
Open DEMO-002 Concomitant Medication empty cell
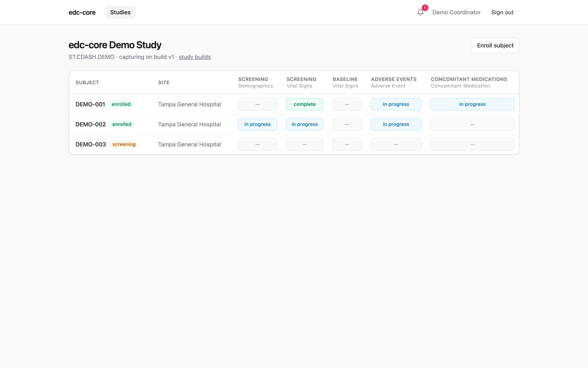472,124
